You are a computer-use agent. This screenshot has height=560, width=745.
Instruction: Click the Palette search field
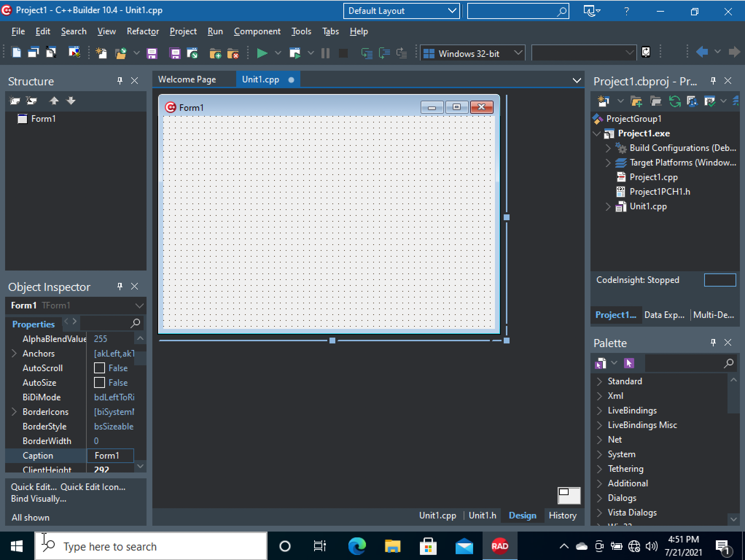point(690,363)
